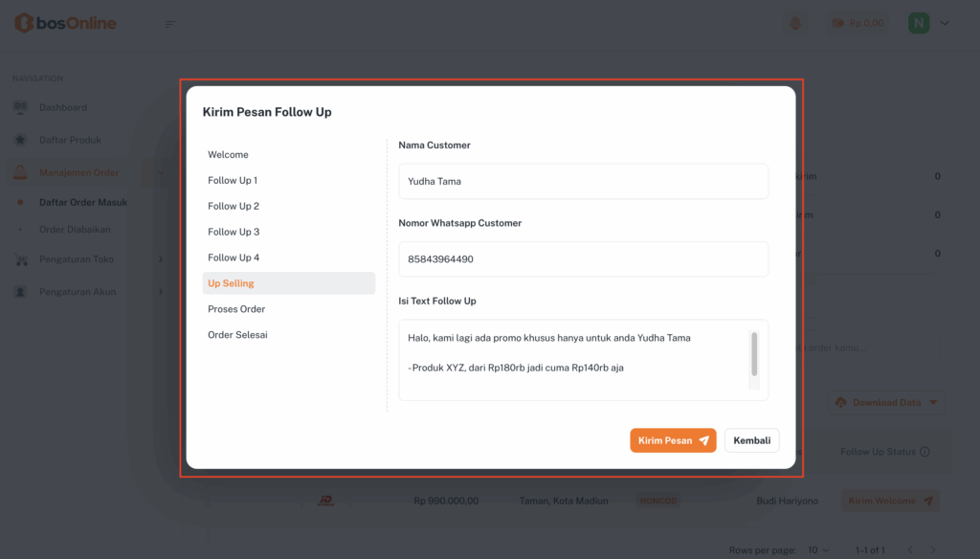The image size is (980, 559).
Task: Select the Welcome message template
Action: click(x=228, y=154)
